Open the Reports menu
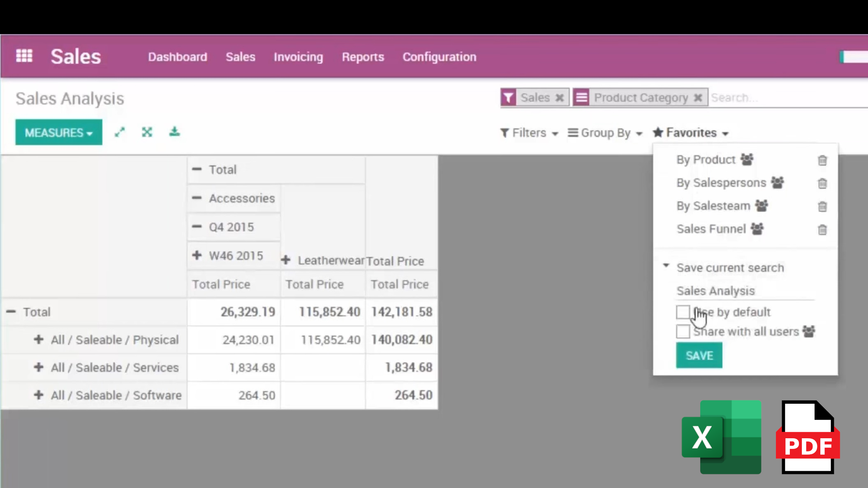Screen dimensions: 868x488 (x=363, y=57)
